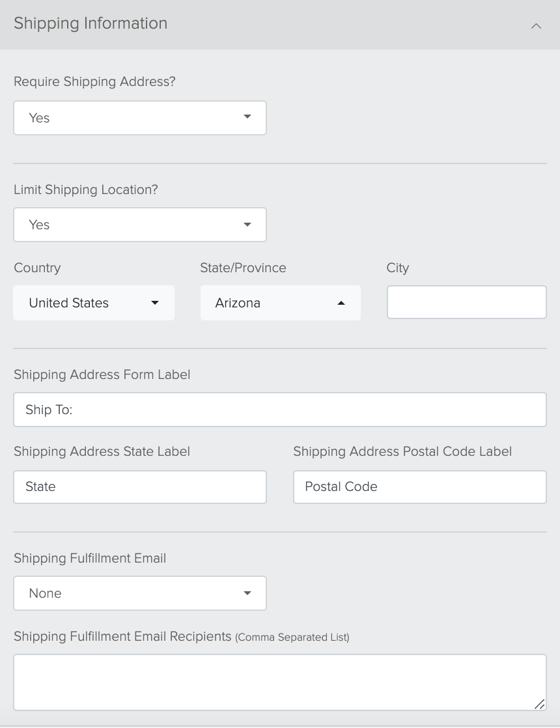Click the Require Shipping Address label
The width and height of the screenshot is (560, 728).
pyautogui.click(x=94, y=81)
